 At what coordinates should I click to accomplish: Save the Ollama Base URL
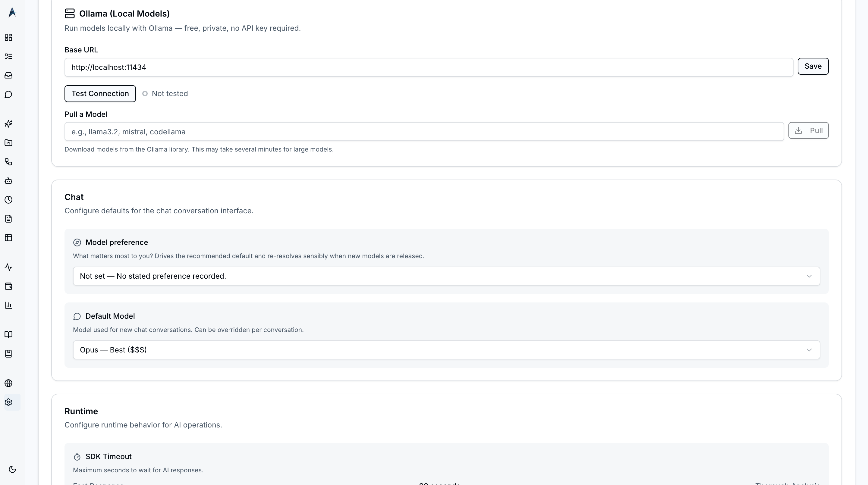[x=813, y=66]
